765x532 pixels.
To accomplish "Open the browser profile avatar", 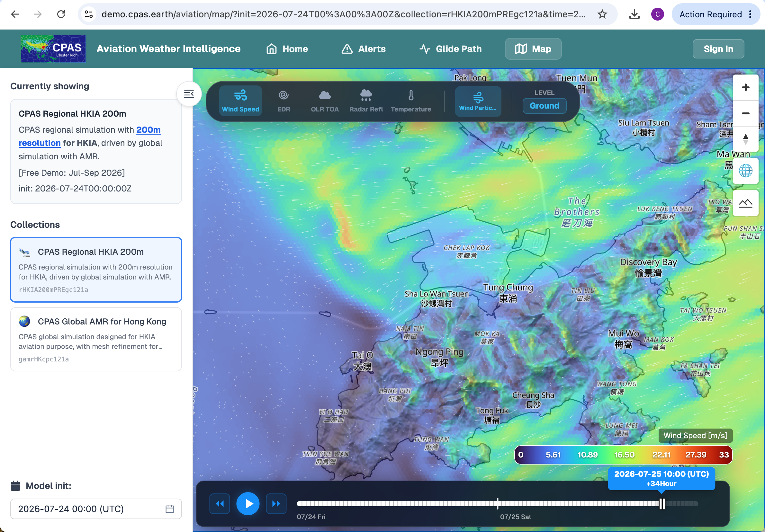I will click(657, 14).
